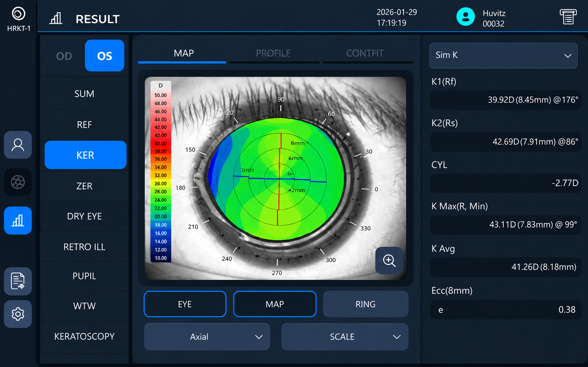The width and height of the screenshot is (588, 367).
Task: Click the K2(Rs) value 42.69D field
Action: 505,141
